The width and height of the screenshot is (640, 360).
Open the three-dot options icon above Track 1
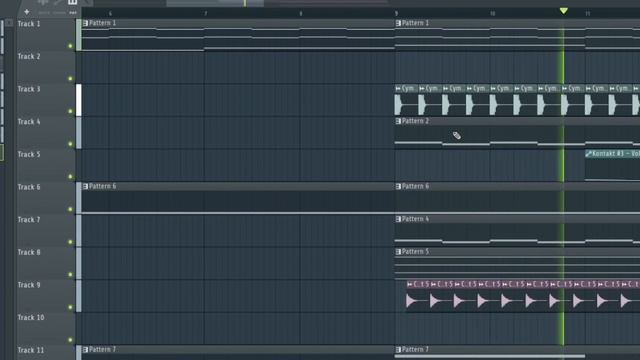73,13
